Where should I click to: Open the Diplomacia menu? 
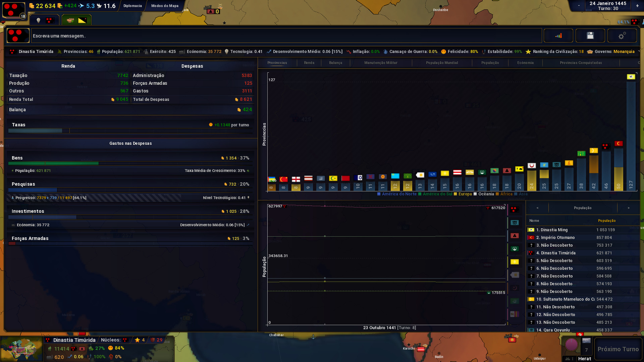coord(132,6)
